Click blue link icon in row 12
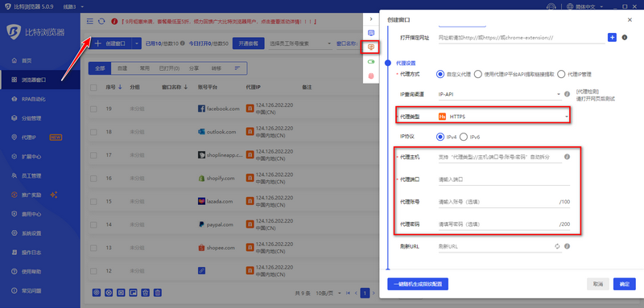The height and width of the screenshot is (308, 644). point(201,271)
